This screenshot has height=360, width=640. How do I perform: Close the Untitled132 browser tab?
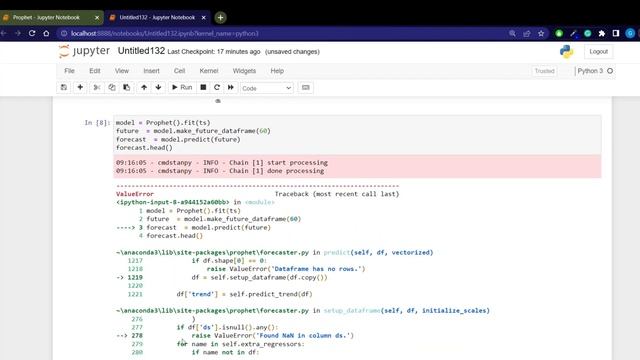point(203,18)
